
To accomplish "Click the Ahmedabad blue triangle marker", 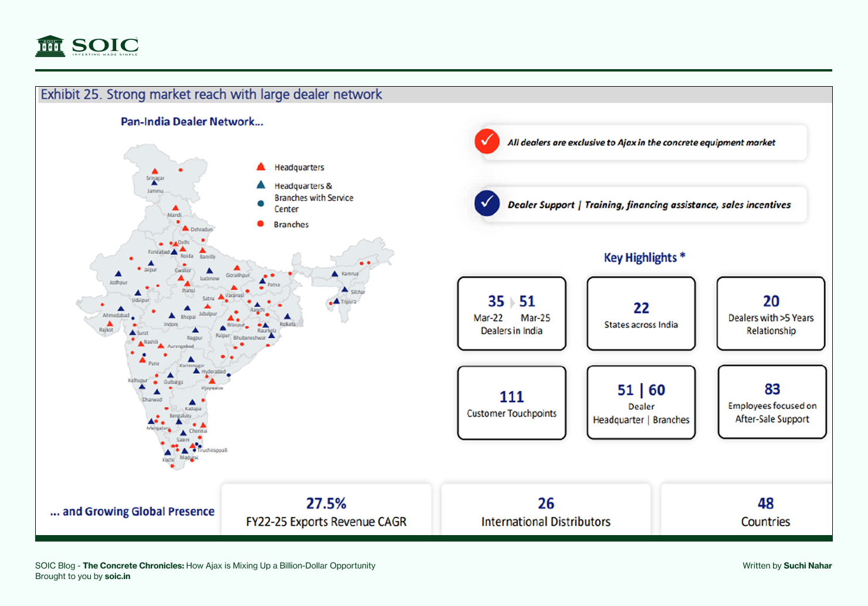I will click(121, 309).
